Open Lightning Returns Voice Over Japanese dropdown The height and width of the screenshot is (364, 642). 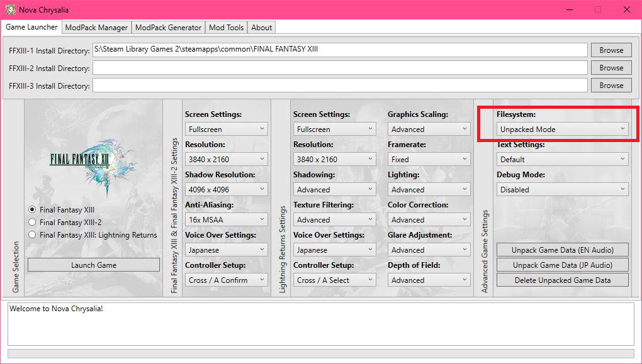click(334, 250)
